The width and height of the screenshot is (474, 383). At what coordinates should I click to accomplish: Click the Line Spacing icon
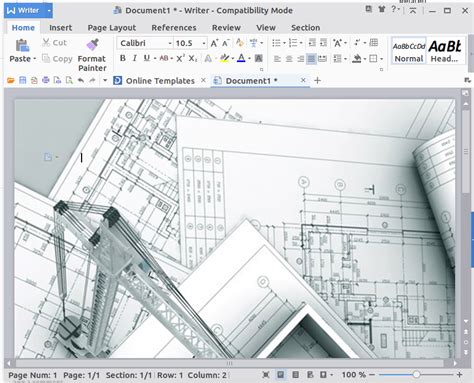337,59
